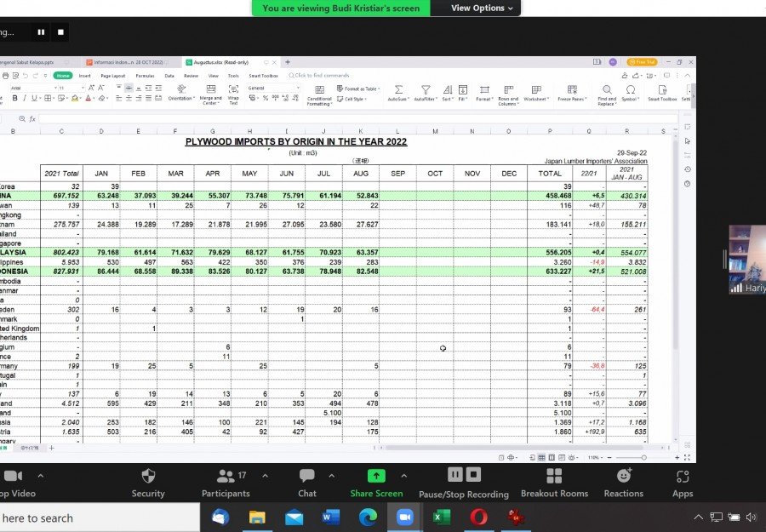The image size is (766, 532).
Task: Switch to the Home ribbon tab
Action: coord(63,76)
